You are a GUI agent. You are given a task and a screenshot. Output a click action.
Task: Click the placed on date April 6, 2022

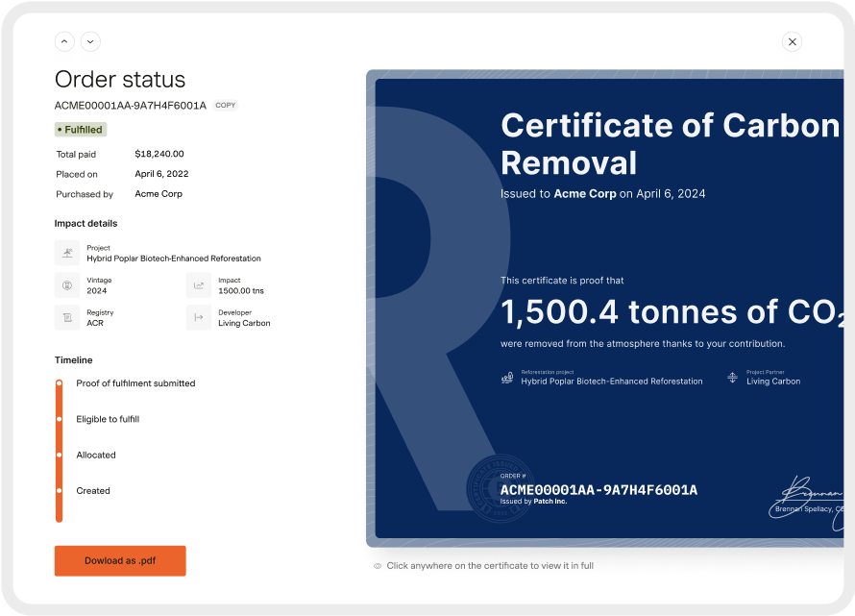pos(161,174)
